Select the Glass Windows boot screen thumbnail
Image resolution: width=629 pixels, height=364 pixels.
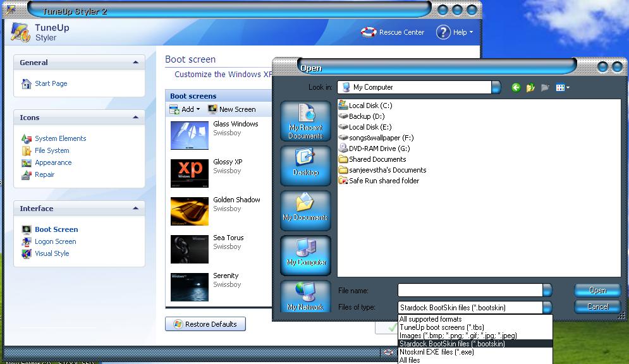click(x=190, y=135)
